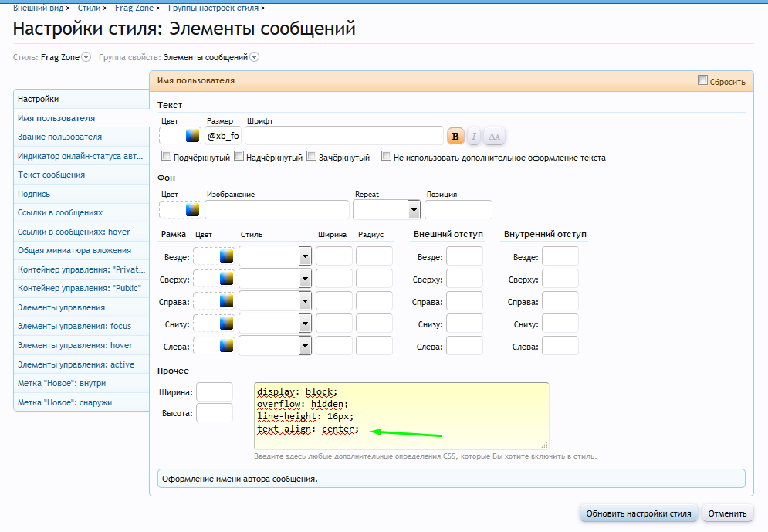Open border color swatch for Везде row
768x532 pixels.
[226, 256]
